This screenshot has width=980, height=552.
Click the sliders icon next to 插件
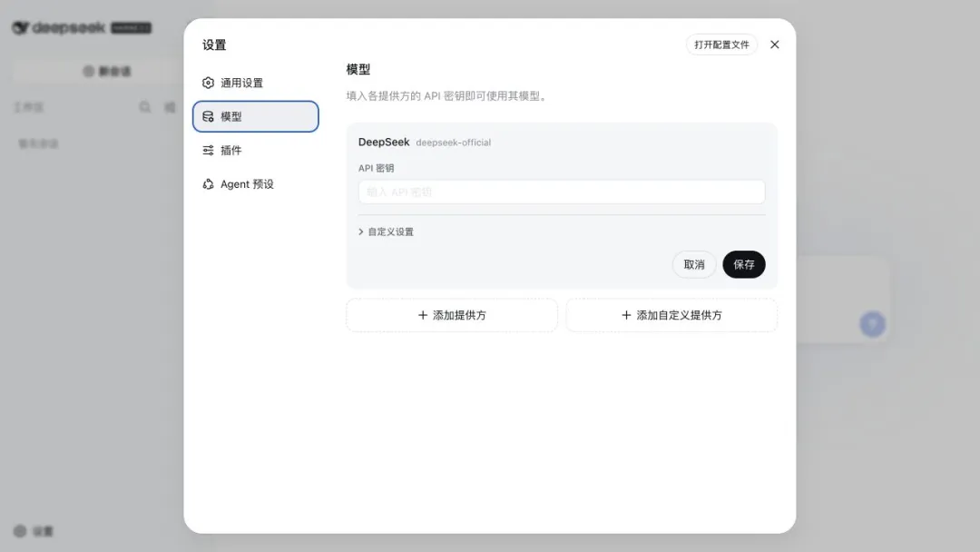point(208,150)
